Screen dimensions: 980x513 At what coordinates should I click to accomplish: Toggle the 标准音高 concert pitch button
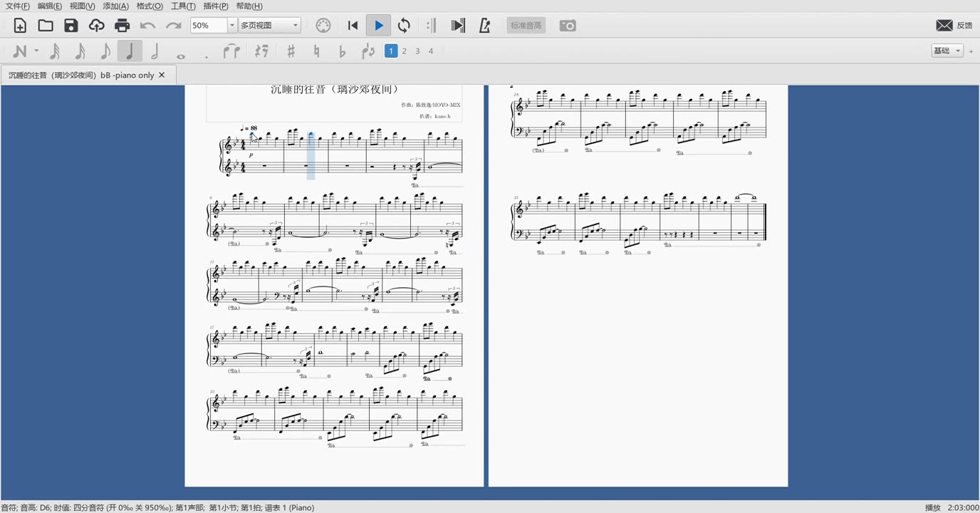tap(526, 26)
